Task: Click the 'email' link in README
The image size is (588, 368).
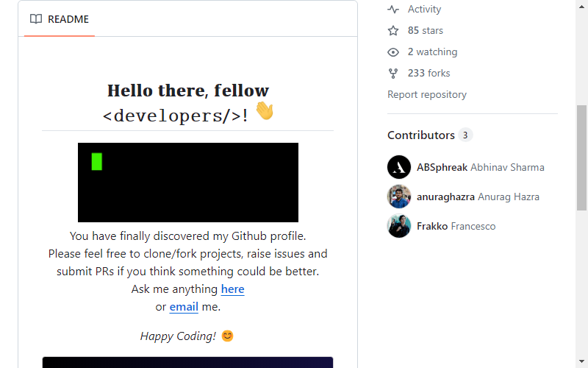Action: tap(184, 307)
